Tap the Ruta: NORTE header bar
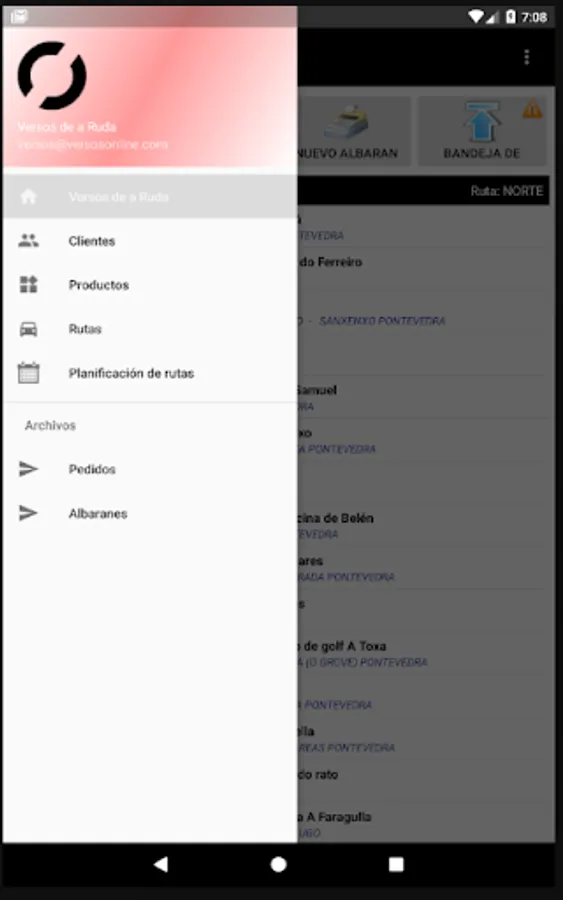The height and width of the screenshot is (900, 563). (423, 191)
